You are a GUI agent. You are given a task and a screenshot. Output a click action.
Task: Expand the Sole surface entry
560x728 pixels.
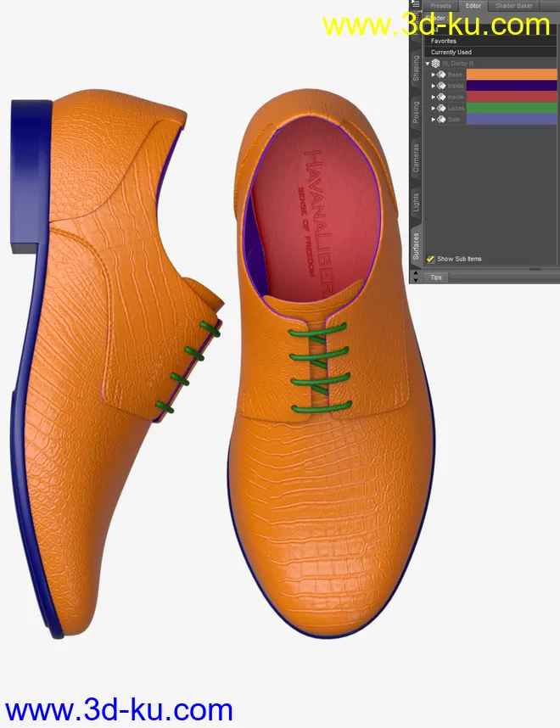434,119
